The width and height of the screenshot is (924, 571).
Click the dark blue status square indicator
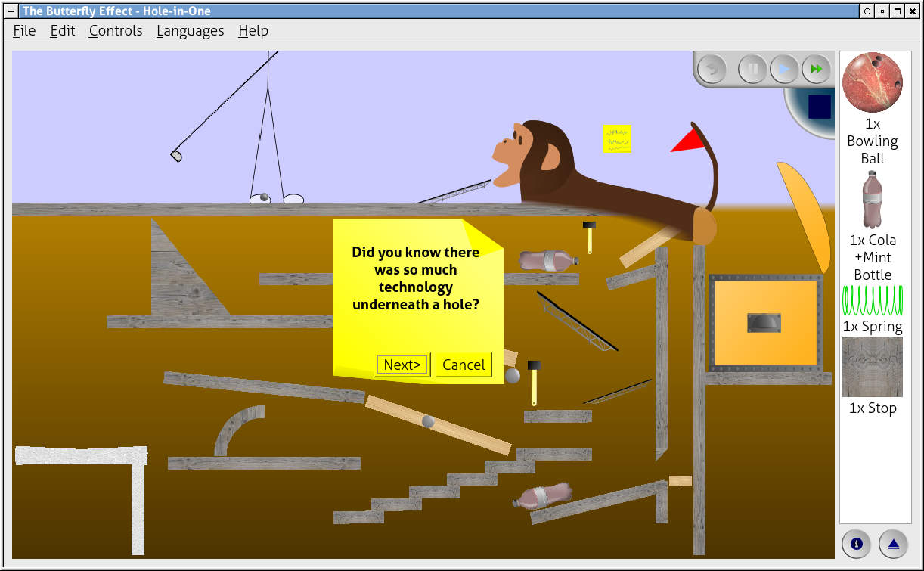click(x=819, y=107)
